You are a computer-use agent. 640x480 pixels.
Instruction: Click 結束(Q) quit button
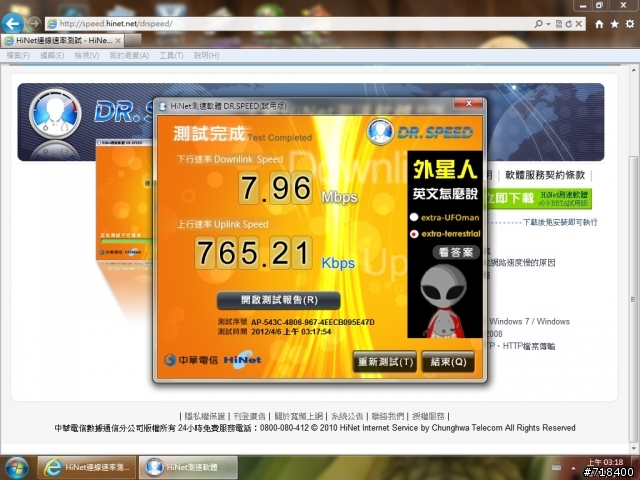coord(448,362)
